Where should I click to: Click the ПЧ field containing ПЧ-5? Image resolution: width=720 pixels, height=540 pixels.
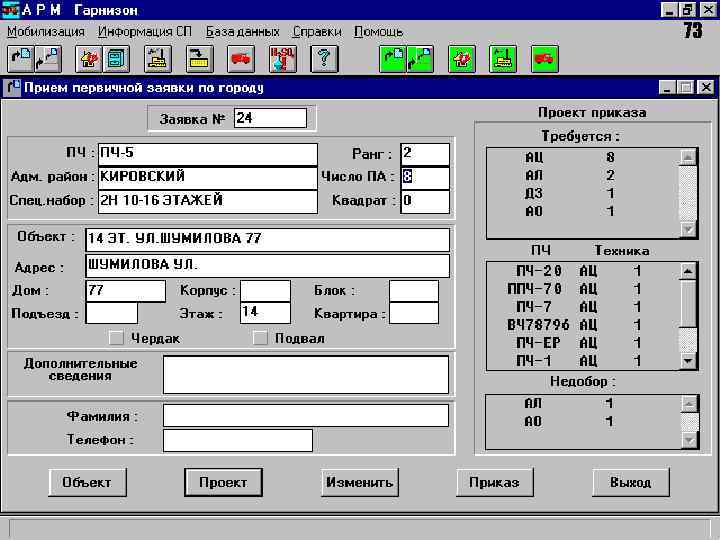tap(208, 154)
